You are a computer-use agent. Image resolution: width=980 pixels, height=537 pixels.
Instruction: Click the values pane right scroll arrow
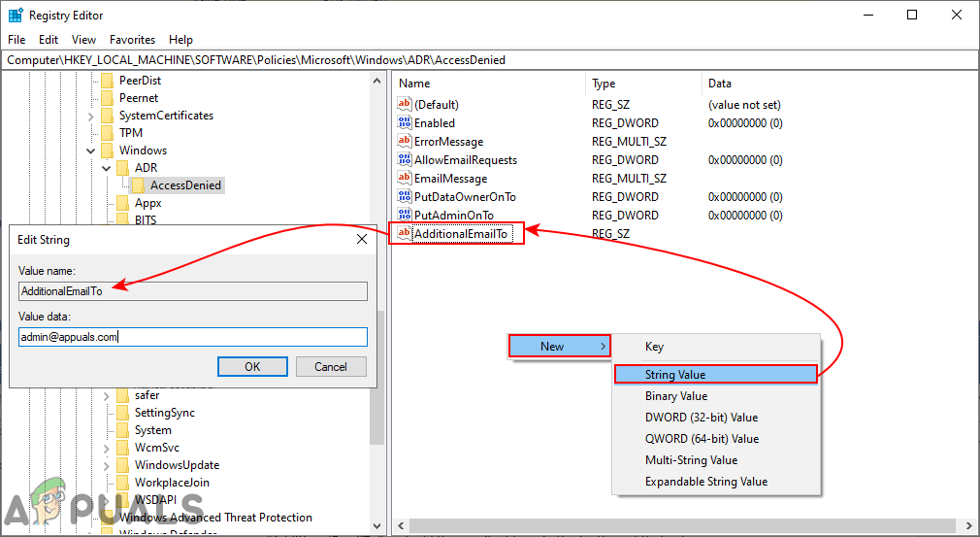click(969, 525)
